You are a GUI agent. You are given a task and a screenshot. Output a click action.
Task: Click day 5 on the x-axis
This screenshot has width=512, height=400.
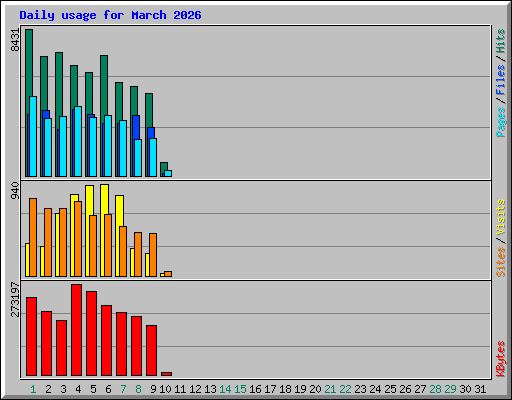coord(93,389)
